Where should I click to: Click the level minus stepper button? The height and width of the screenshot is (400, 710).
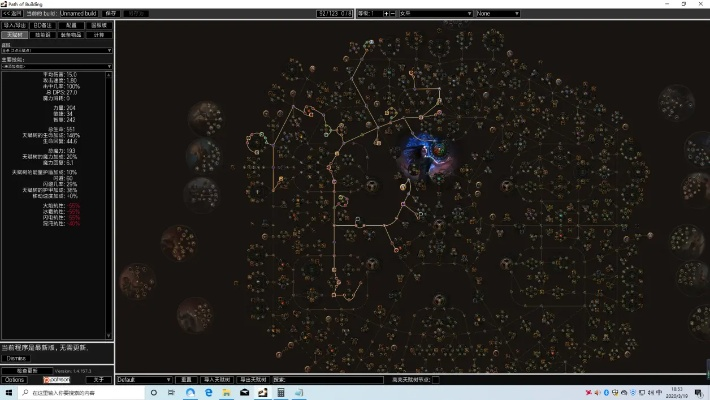(393, 14)
